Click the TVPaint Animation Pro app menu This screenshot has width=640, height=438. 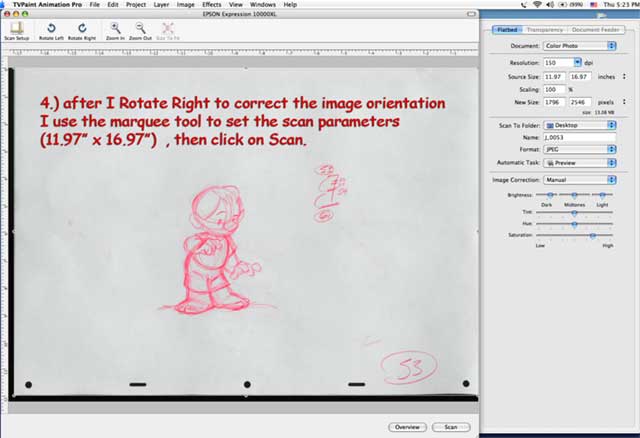(47, 4)
